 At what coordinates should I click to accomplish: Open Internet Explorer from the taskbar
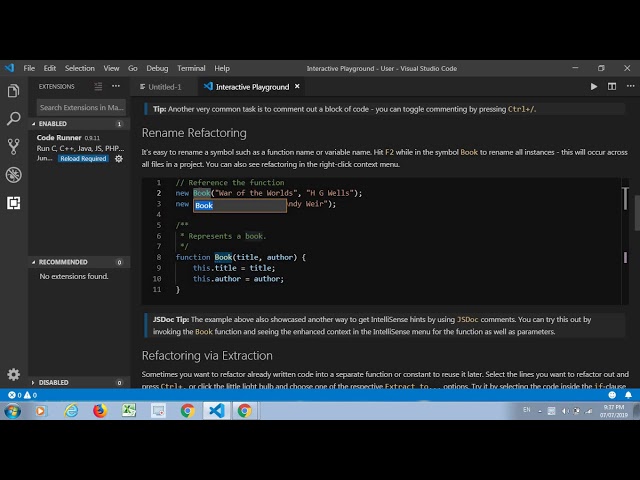click(x=71, y=411)
